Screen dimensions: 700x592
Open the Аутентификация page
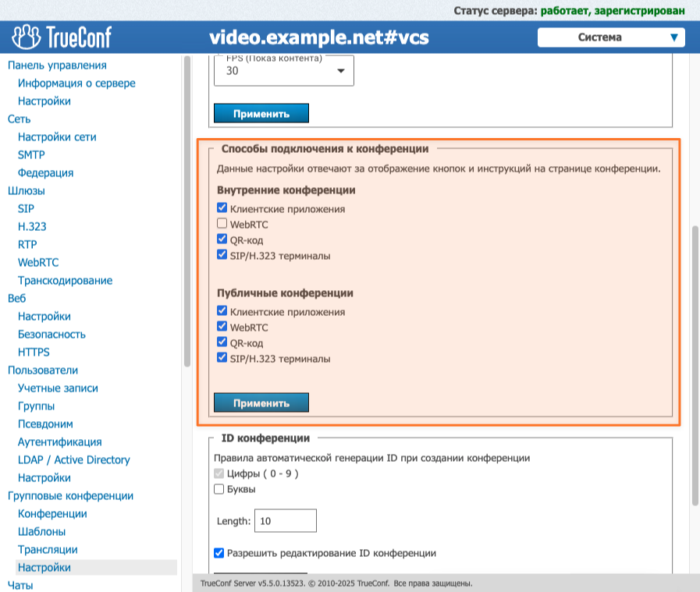[60, 441]
